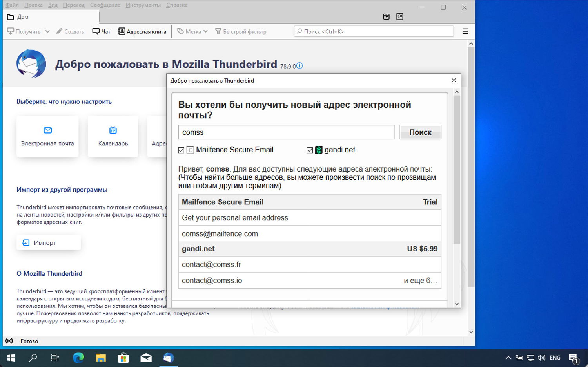The image size is (588, 367).
Task: Click the version info icon next to 78.9.0
Action: click(x=299, y=66)
